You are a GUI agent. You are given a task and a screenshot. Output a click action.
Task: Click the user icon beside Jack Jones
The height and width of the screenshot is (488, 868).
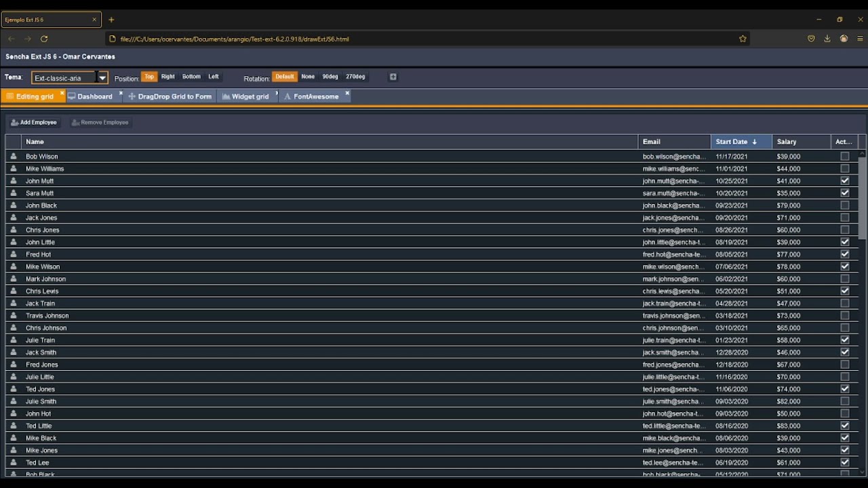point(14,218)
